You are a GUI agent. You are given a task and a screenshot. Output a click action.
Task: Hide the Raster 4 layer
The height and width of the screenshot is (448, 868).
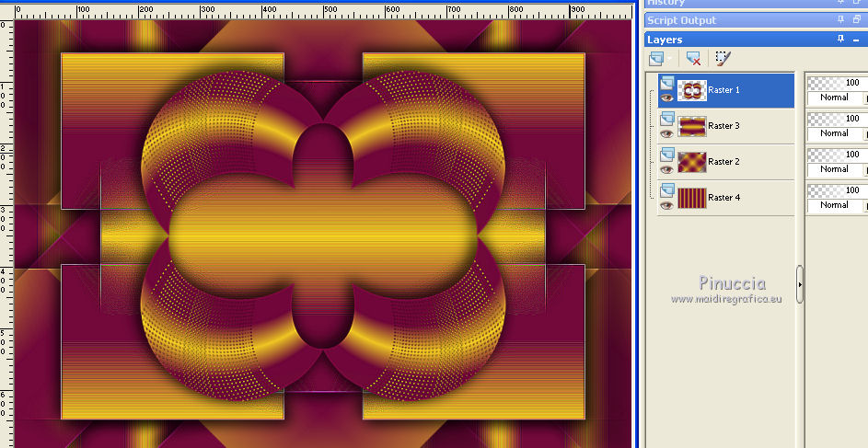coord(666,205)
